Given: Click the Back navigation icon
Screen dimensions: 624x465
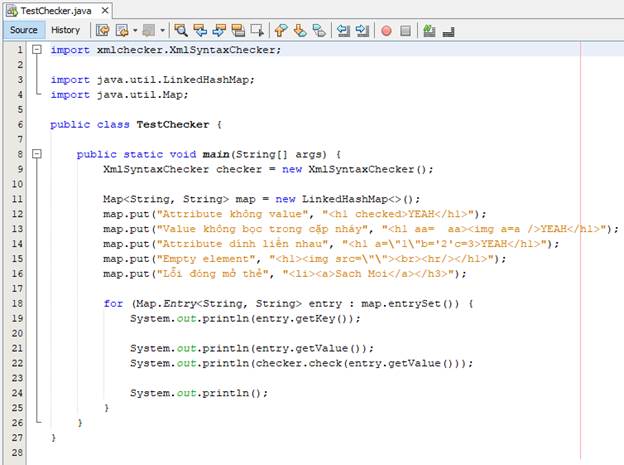Looking at the screenshot, I should (123, 31).
